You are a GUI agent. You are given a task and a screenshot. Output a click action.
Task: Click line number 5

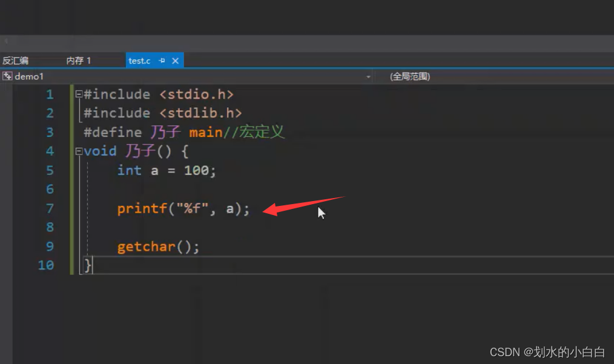tap(50, 170)
